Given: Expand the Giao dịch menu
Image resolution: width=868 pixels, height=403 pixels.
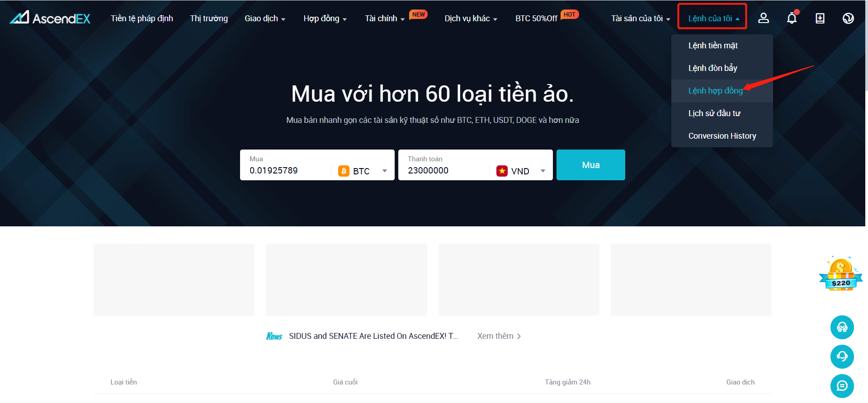Looking at the screenshot, I should tap(265, 19).
